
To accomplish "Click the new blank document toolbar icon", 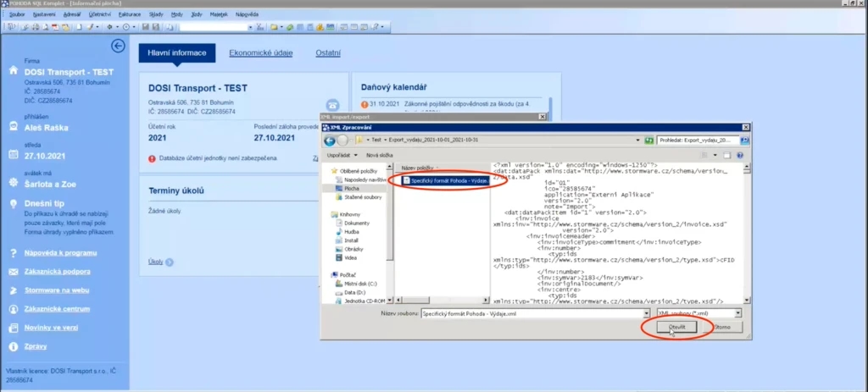I will coord(79,26).
